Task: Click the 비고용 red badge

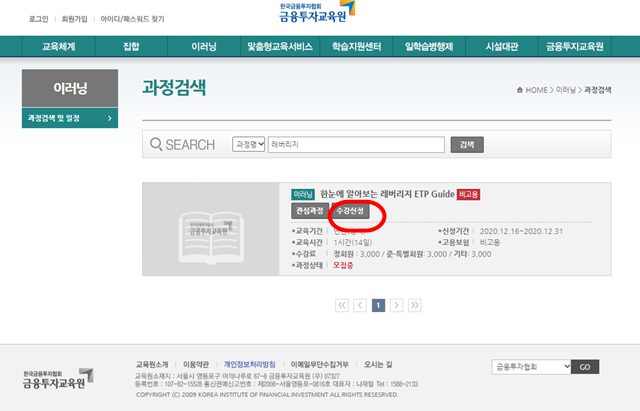Action: tap(468, 194)
